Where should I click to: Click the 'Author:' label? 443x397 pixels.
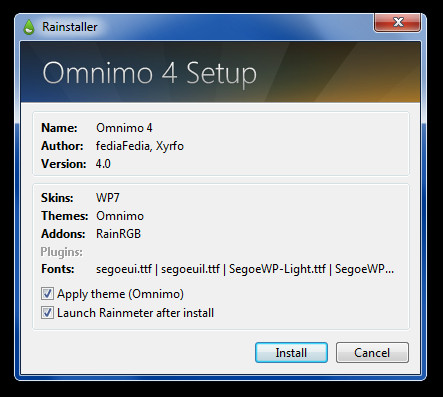(62, 146)
